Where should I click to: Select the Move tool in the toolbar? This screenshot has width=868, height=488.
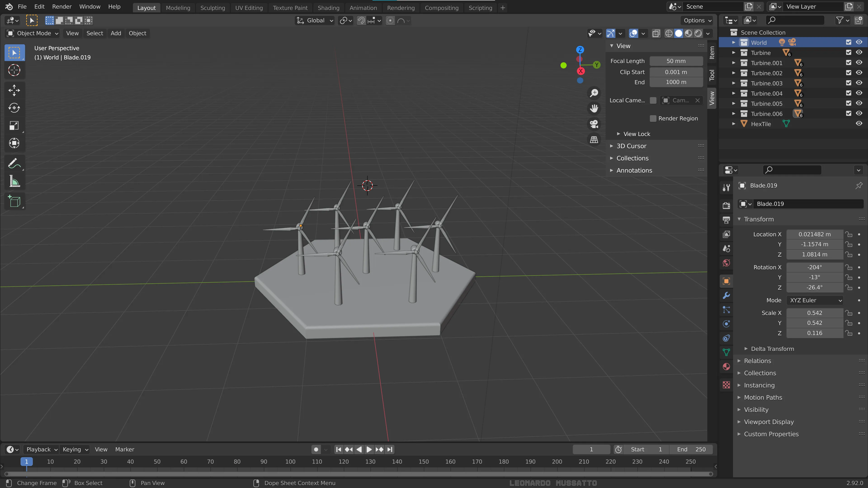(x=14, y=90)
